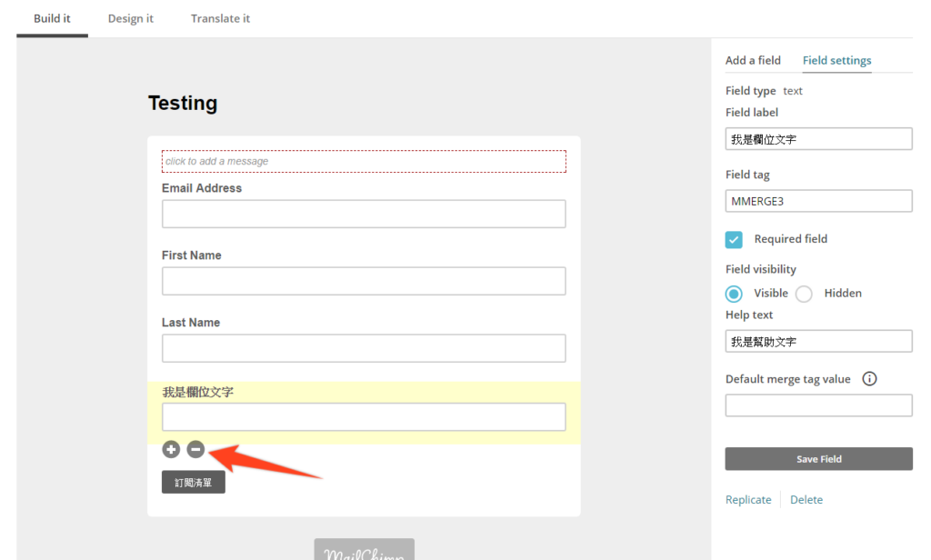Click the Help text input field
Image resolution: width=931 pixels, height=560 pixels.
coord(819,342)
